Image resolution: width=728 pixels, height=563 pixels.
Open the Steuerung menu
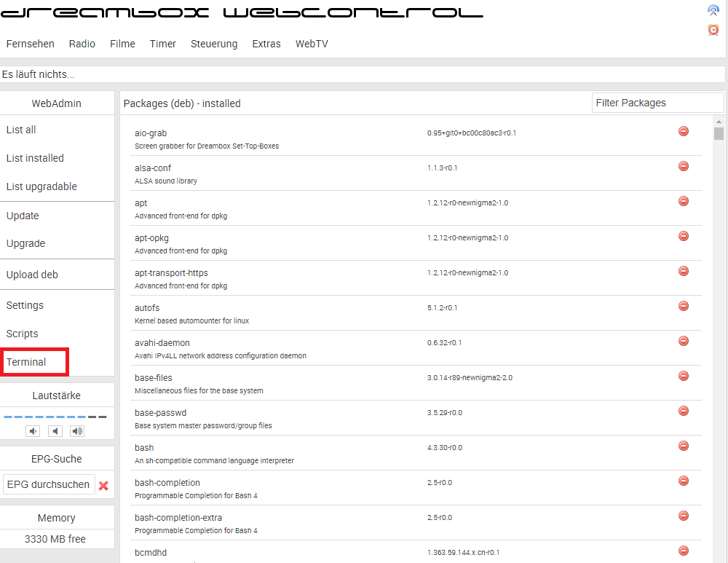[214, 44]
